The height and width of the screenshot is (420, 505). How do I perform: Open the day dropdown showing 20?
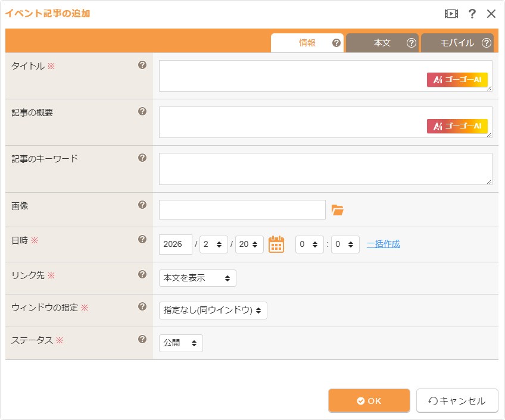(x=249, y=245)
